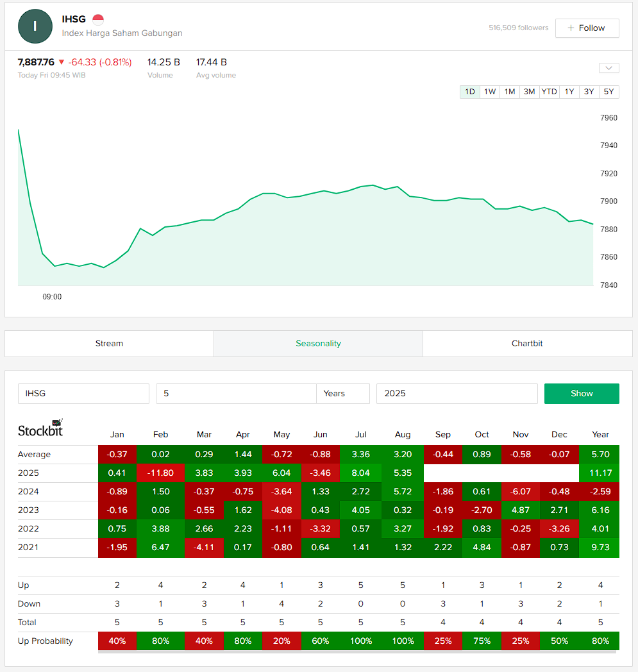Open the Years unit dropdown
The height and width of the screenshot is (672, 638).
coord(343,394)
